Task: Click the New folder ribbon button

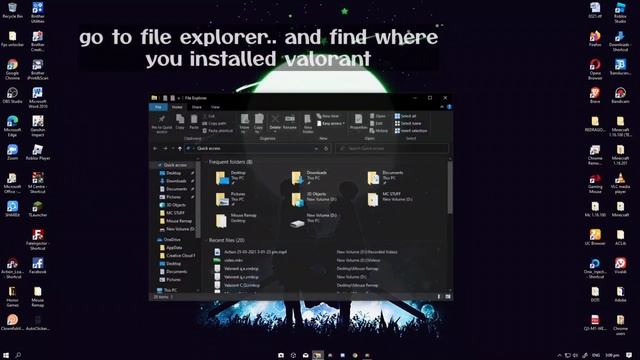Action: point(308,124)
